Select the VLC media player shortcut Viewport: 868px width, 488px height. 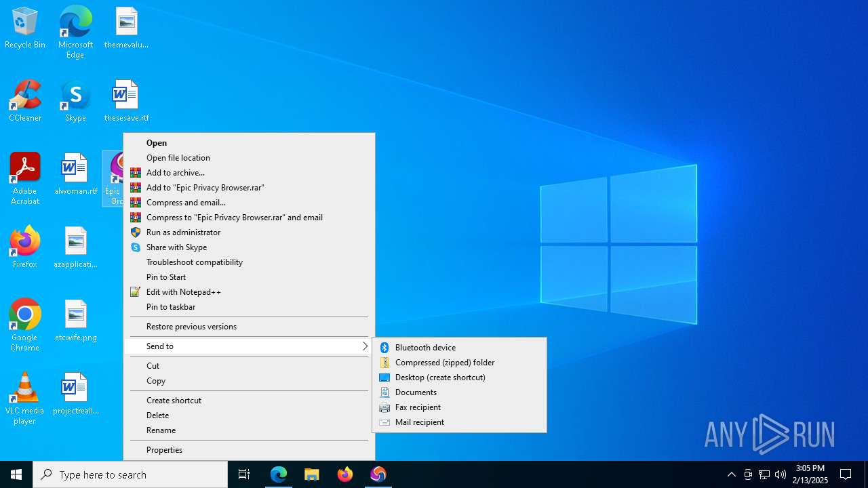[25, 399]
